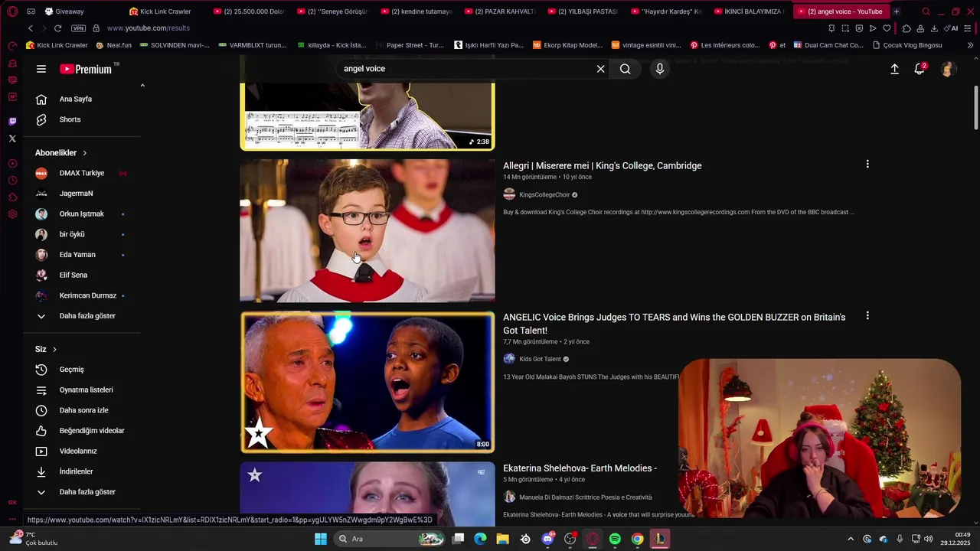
Task: Switch to YILBAŞI PASTASI tab
Action: 585,11
